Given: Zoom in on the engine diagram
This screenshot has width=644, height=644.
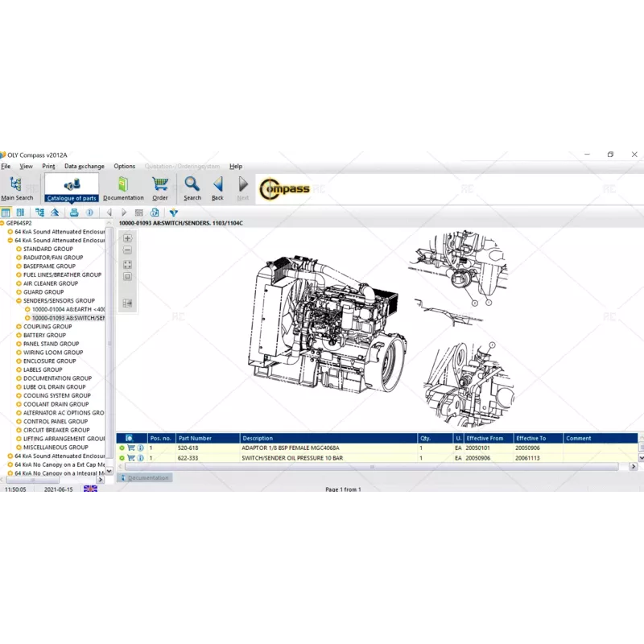Looking at the screenshot, I should pos(127,239).
